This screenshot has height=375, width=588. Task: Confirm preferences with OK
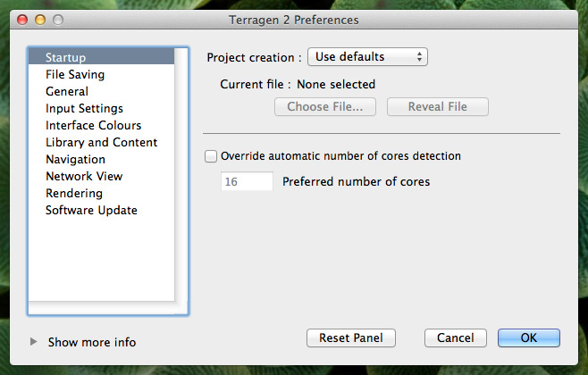(529, 337)
